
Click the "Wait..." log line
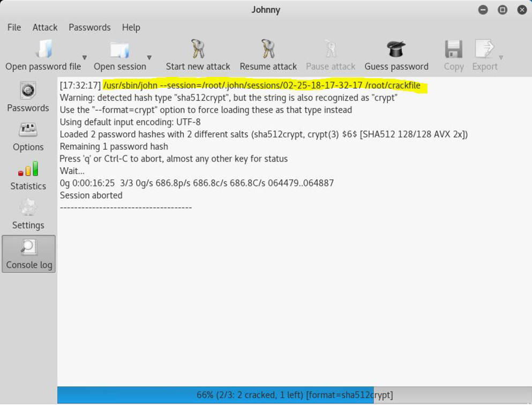click(72, 171)
